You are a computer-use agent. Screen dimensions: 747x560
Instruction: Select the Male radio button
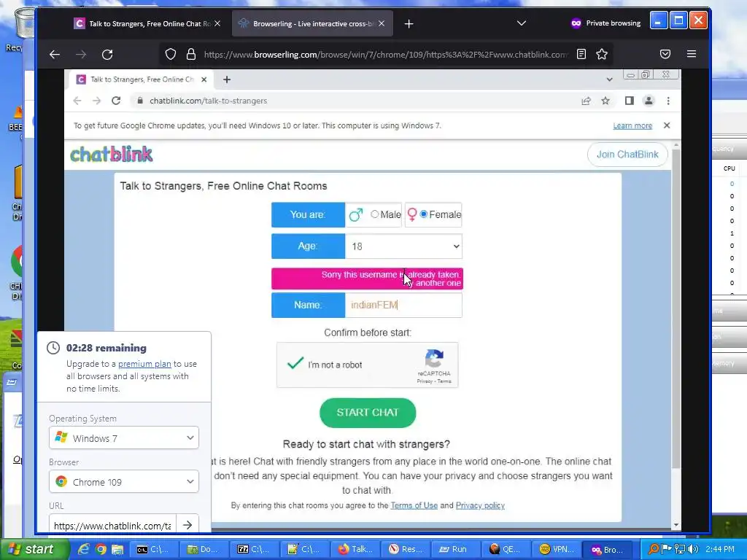click(374, 214)
